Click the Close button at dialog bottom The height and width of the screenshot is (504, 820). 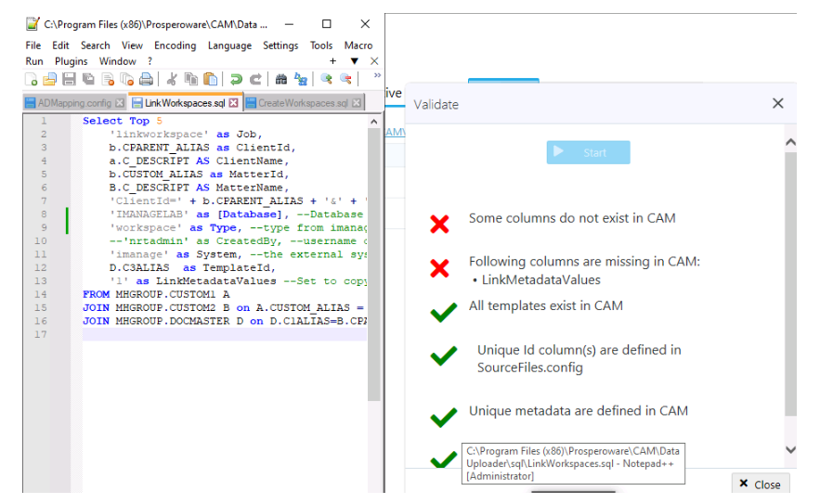click(x=761, y=485)
